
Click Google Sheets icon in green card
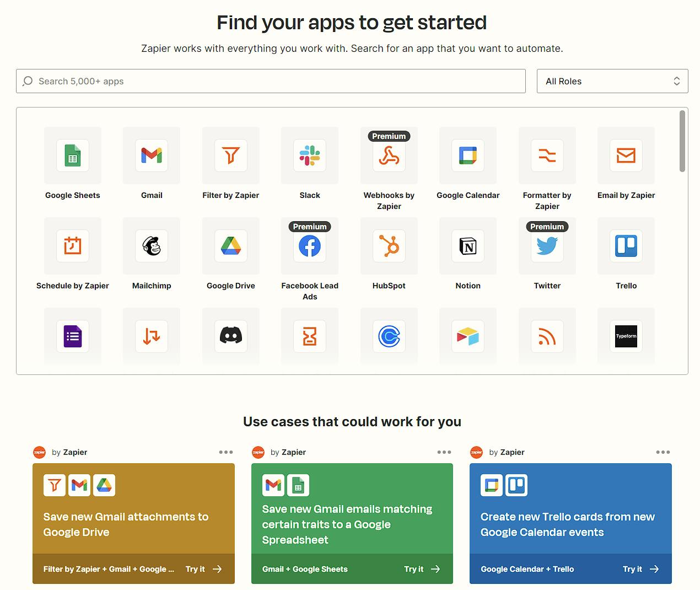pyautogui.click(x=298, y=485)
